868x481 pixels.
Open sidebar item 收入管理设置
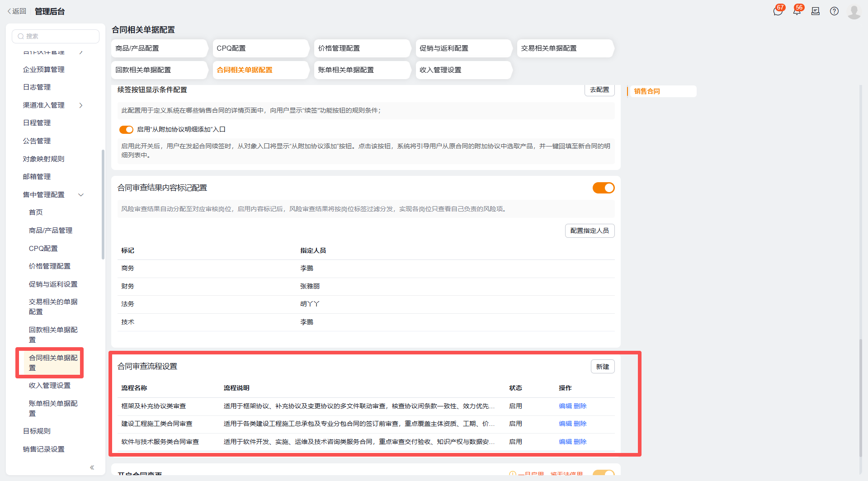[50, 386]
